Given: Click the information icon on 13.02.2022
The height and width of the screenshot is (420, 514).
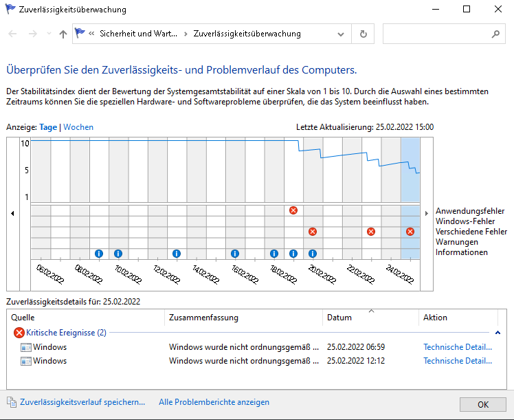Looking at the screenshot, I should (x=177, y=254).
